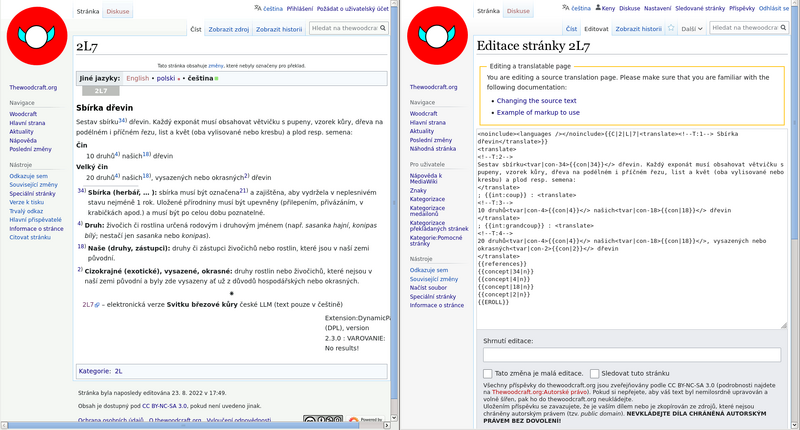The image size is (800, 430).
Task: Open 'Example of markup to use' link
Action: (538, 112)
